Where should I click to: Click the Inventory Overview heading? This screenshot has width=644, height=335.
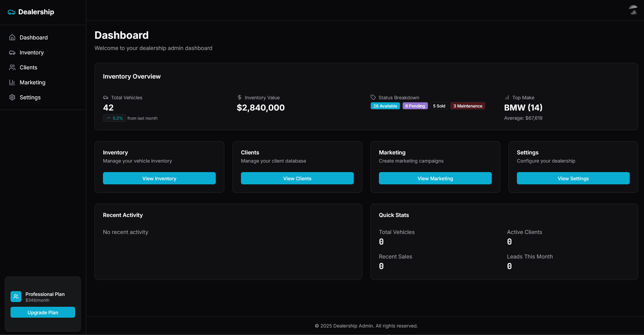(x=132, y=77)
